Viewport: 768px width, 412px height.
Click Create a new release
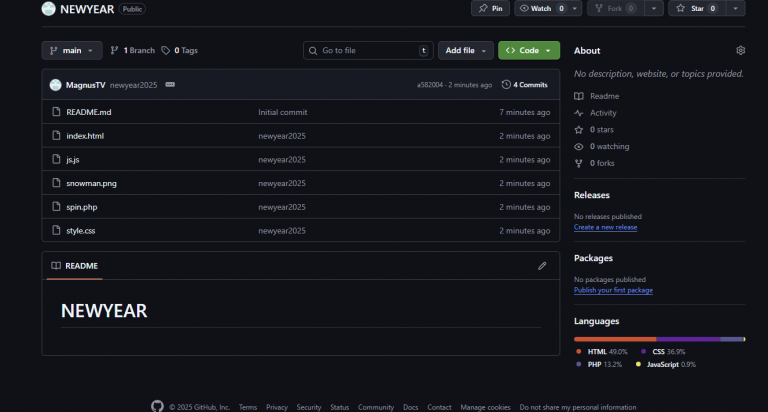coord(605,227)
